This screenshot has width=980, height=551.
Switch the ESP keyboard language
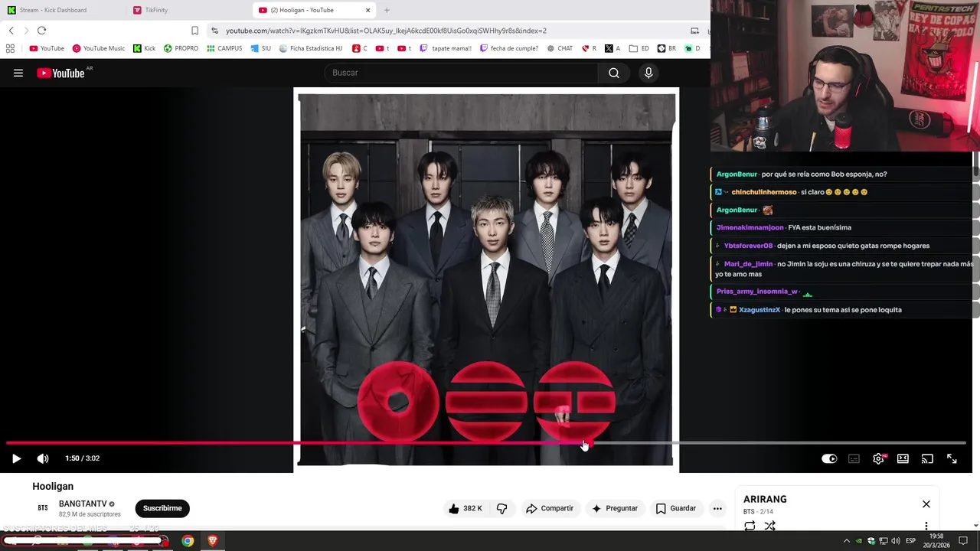pyautogui.click(x=911, y=541)
